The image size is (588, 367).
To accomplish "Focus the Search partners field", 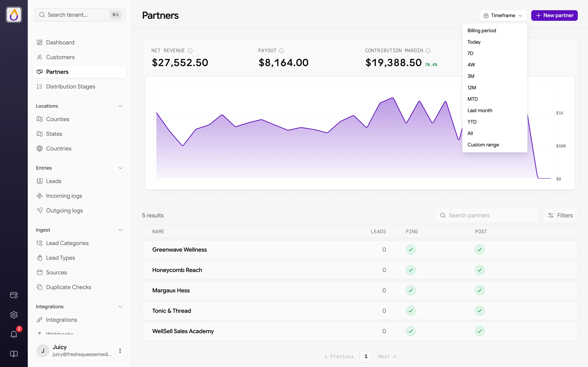I will 487,215.
